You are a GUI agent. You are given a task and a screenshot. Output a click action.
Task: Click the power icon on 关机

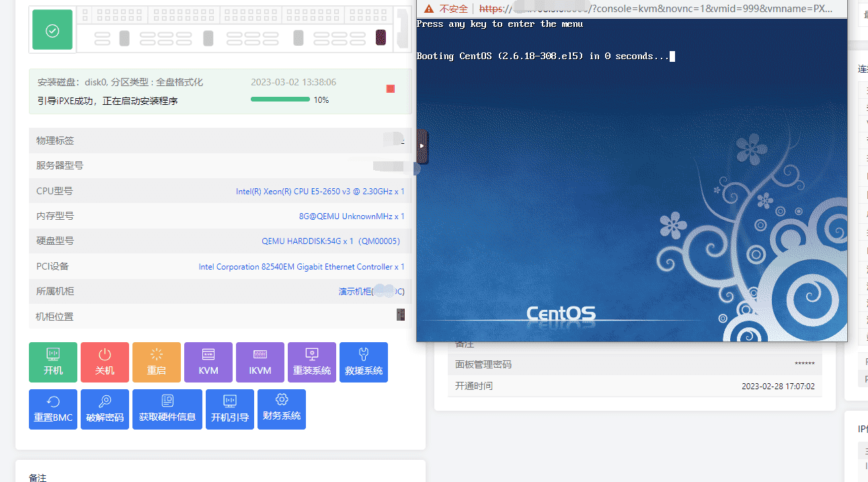[105, 354]
